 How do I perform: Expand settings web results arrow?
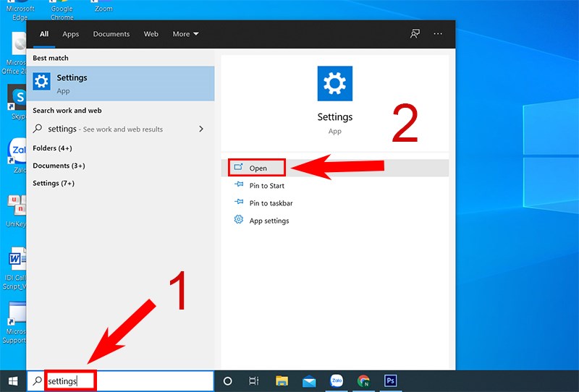pyautogui.click(x=201, y=129)
